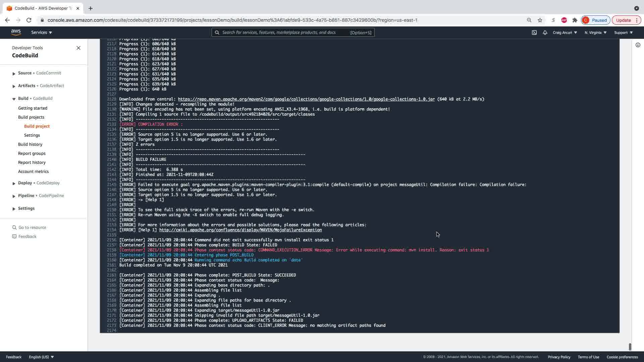Open MojoFailureException help link
The height and width of the screenshot is (362, 644).
(240, 230)
